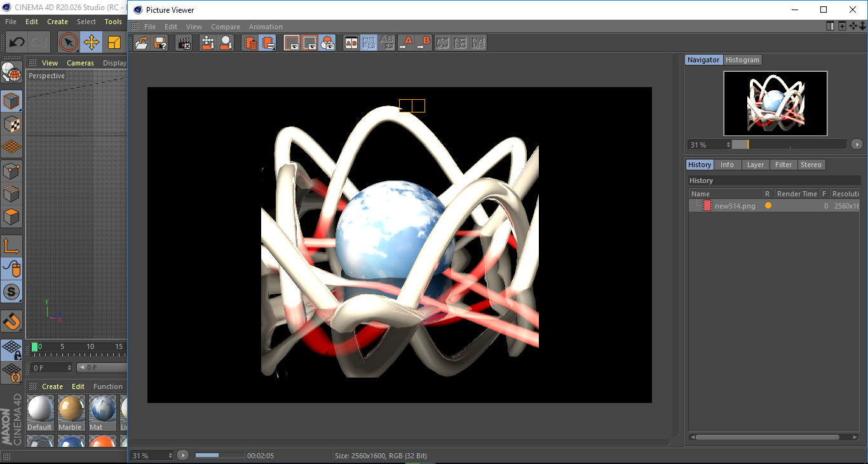Toggle the red-bordered image eye display icon

click(x=309, y=43)
